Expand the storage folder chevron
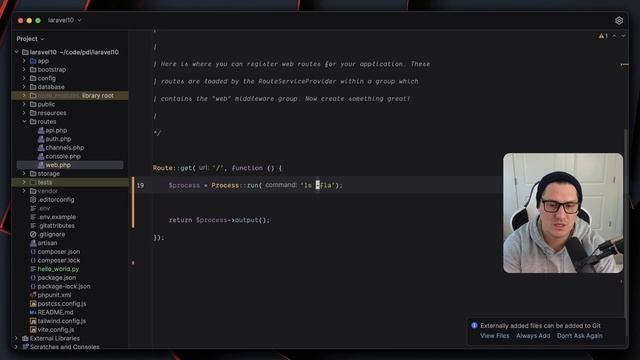 [24, 173]
